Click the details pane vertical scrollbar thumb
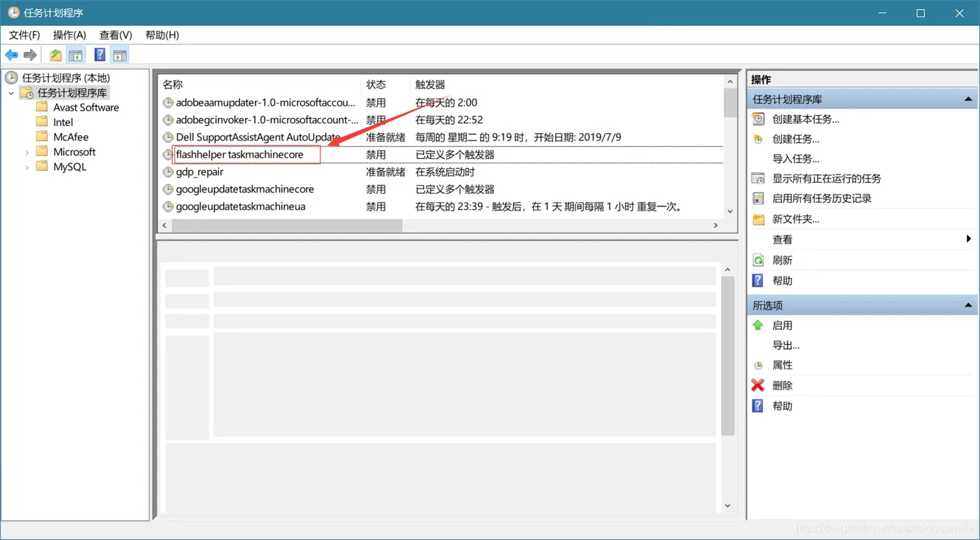980x540 pixels. [727, 356]
